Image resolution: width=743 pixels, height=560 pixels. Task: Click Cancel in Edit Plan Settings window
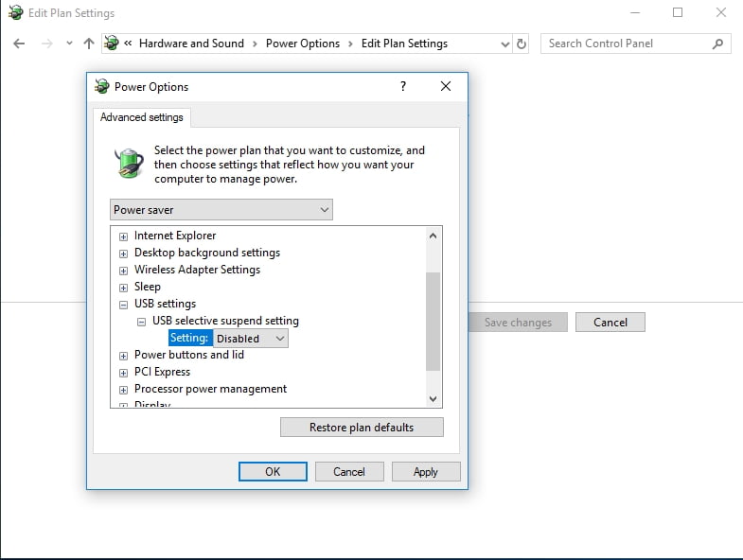pyautogui.click(x=610, y=323)
